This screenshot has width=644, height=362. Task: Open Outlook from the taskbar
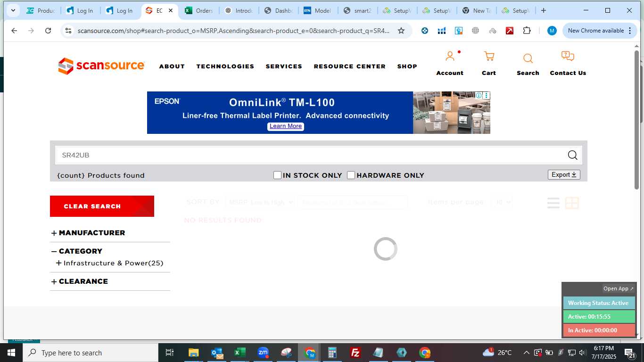217,353
